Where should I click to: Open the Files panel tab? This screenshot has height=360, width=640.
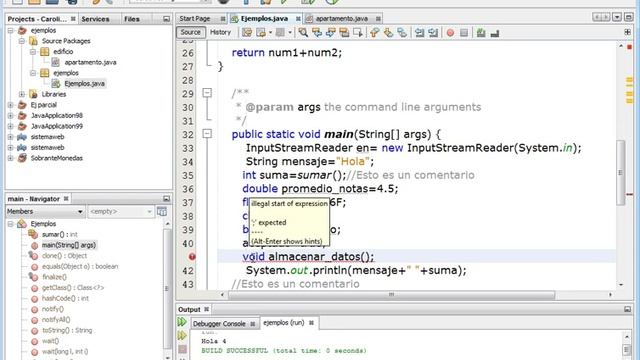(x=131, y=19)
